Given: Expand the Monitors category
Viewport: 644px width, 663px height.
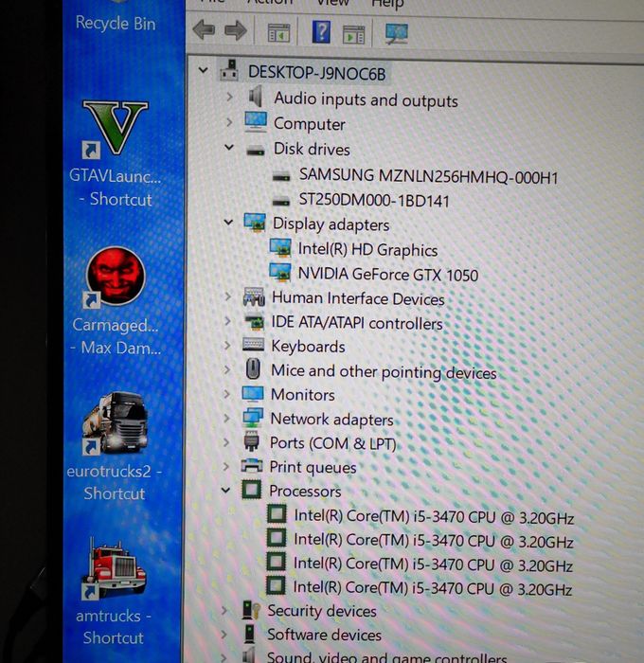Looking at the screenshot, I should (x=227, y=394).
